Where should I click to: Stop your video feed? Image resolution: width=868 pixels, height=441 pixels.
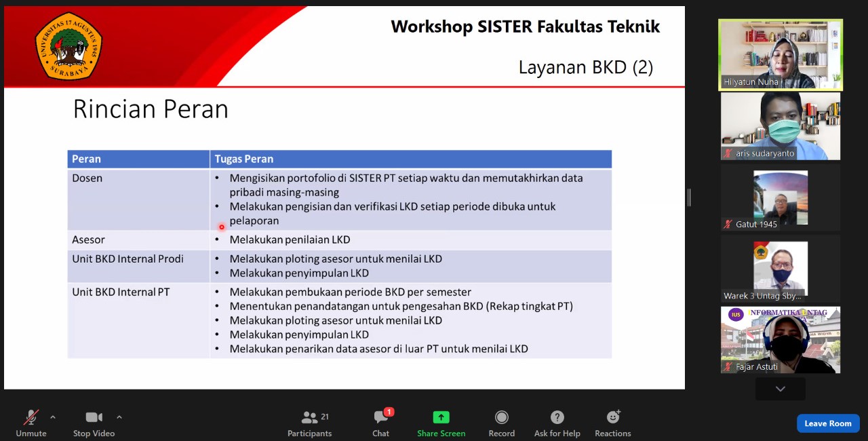(x=94, y=417)
